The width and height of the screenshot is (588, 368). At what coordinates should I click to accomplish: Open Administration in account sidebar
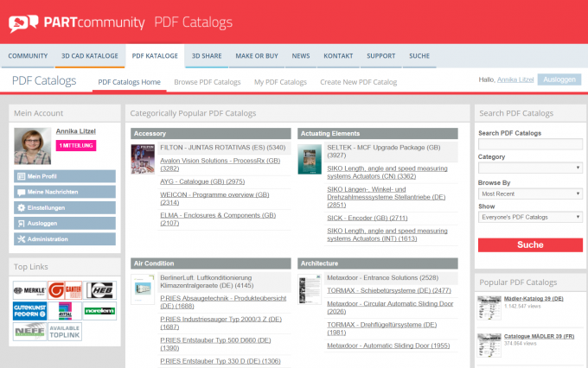65,239
